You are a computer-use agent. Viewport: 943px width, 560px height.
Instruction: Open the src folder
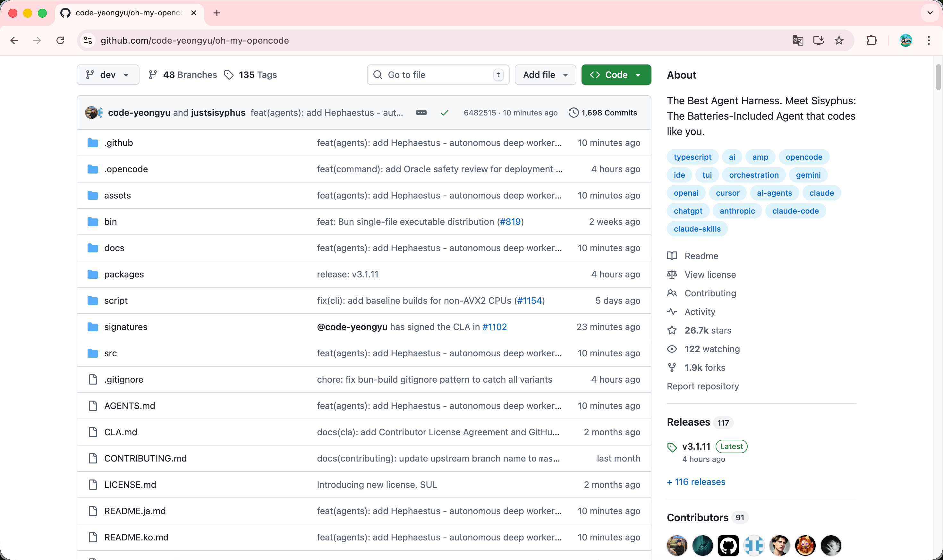(111, 353)
